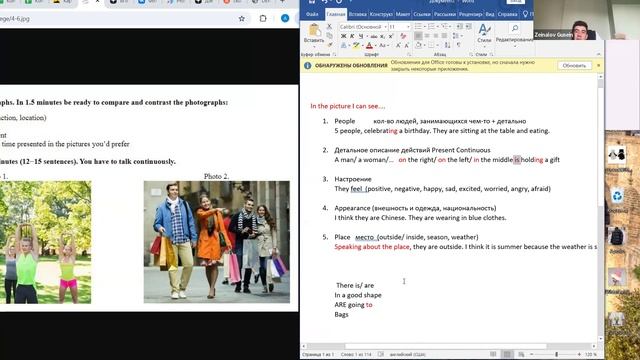Click the Increase Indent icon
Screen dimensions: 640x360
[x=468, y=27]
